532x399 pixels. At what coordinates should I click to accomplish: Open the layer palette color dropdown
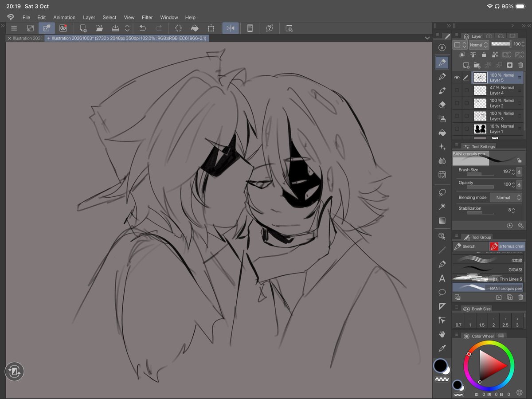pos(460,45)
